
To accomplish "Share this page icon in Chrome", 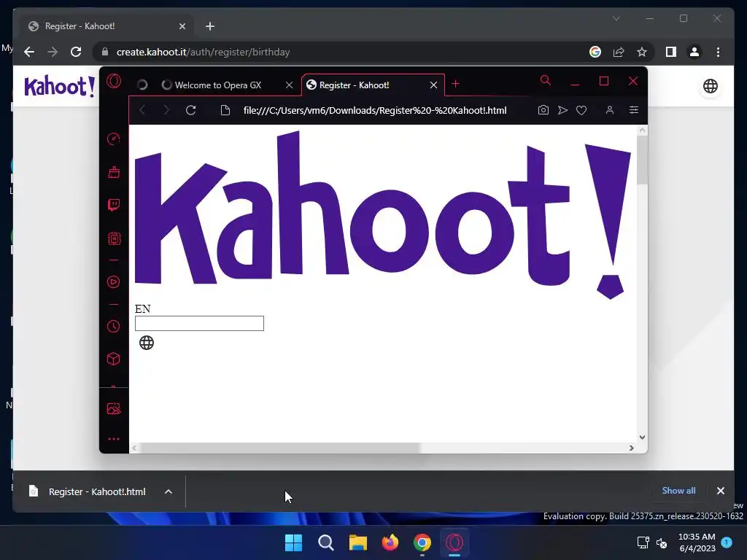I will (619, 52).
